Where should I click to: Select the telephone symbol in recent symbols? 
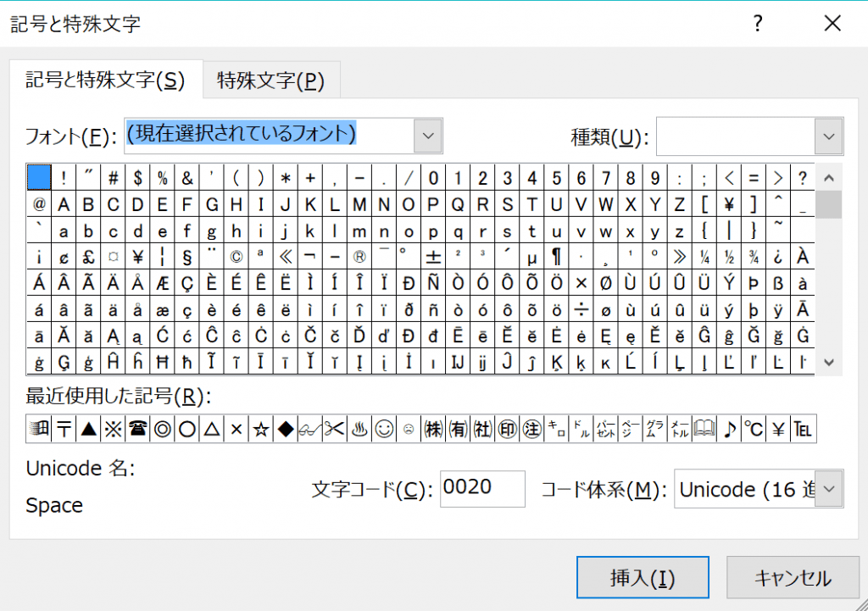click(x=137, y=430)
